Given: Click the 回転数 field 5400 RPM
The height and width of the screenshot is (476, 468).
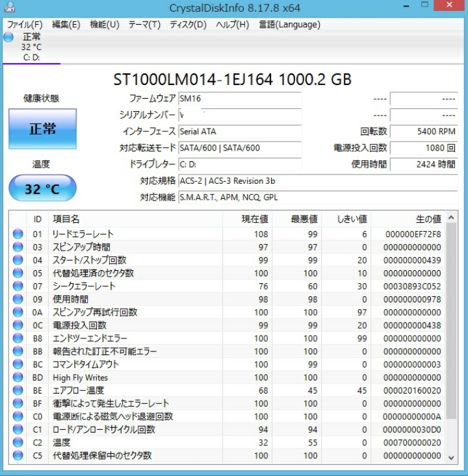Looking at the screenshot, I should pos(424,131).
